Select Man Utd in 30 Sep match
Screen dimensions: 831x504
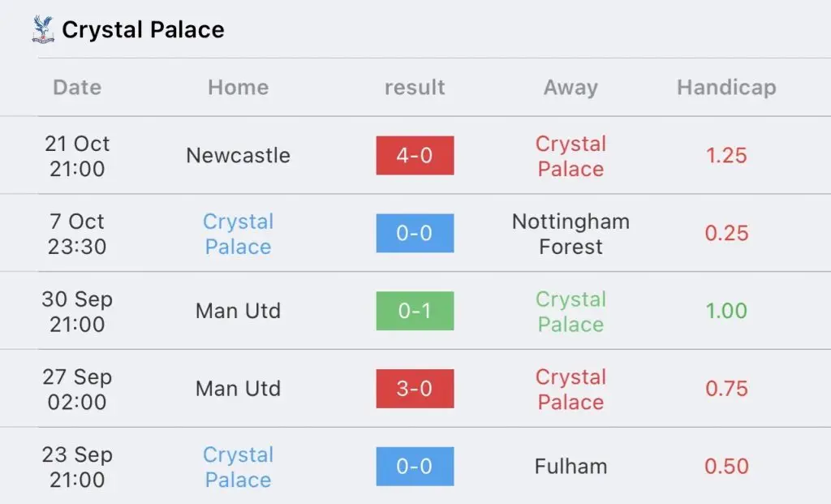click(x=239, y=311)
